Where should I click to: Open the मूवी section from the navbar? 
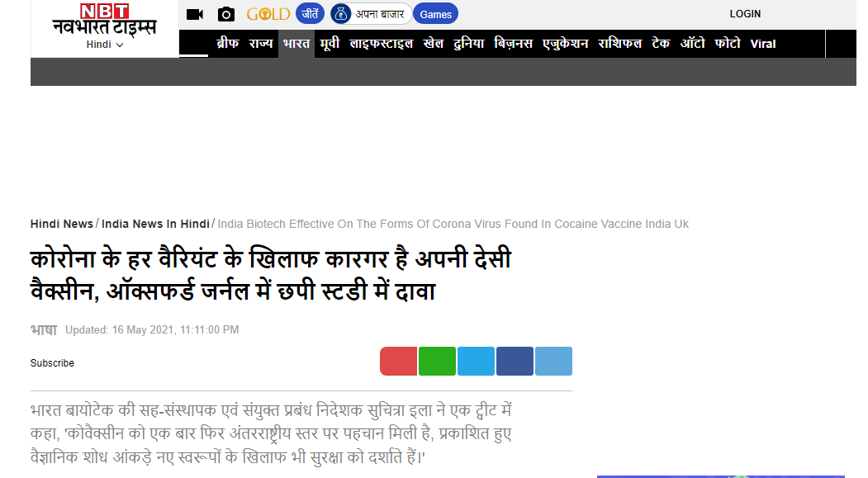[329, 44]
